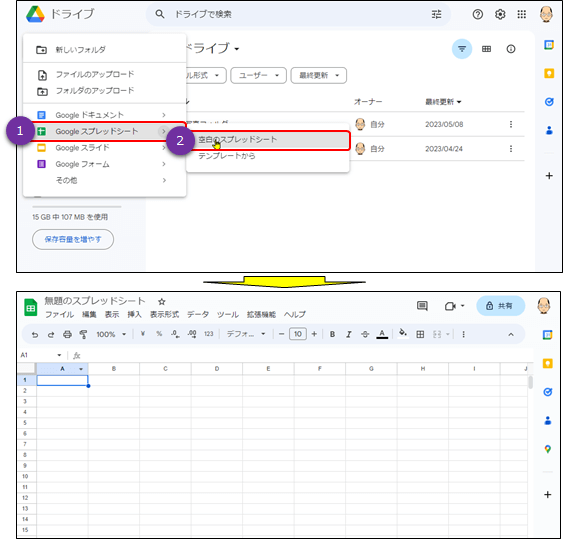This screenshot has width=563, height=539.
Task: Open search options in Drive search bar
Action: [436, 14]
